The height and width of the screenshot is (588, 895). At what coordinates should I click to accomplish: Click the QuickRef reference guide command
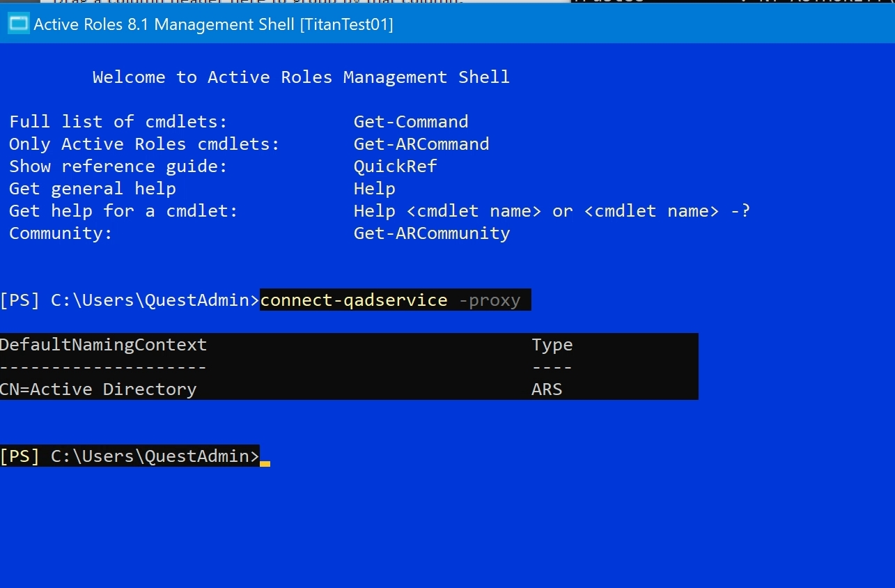point(395,167)
